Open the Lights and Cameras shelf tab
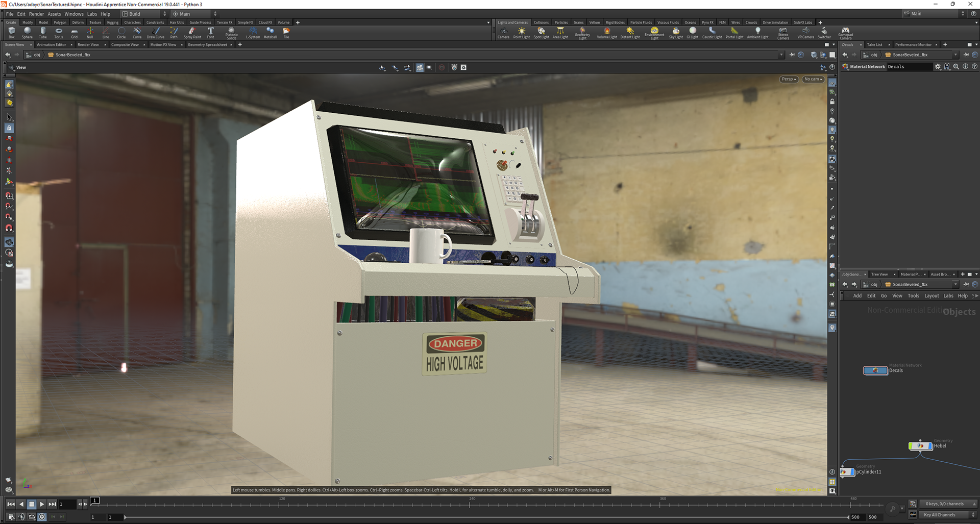The height and width of the screenshot is (524, 980). (512, 22)
